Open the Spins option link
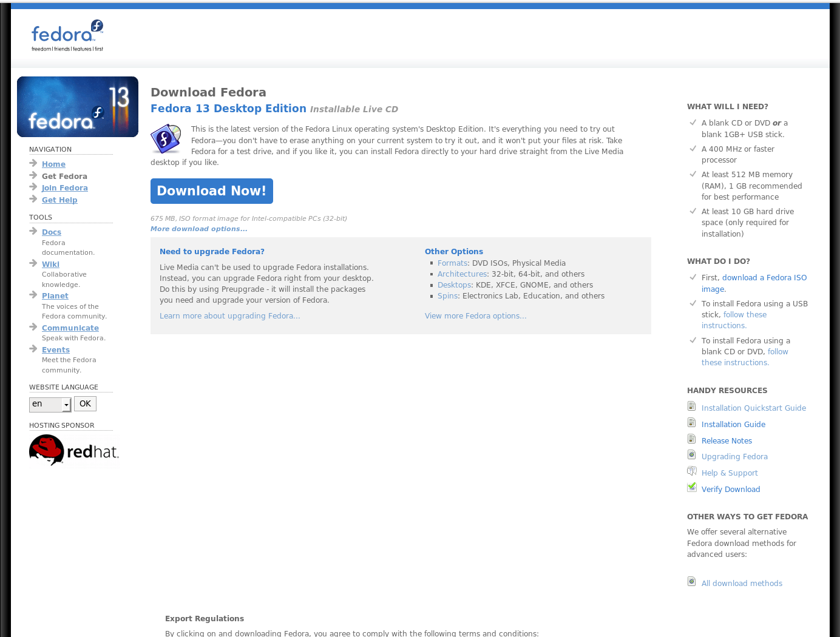 point(448,296)
